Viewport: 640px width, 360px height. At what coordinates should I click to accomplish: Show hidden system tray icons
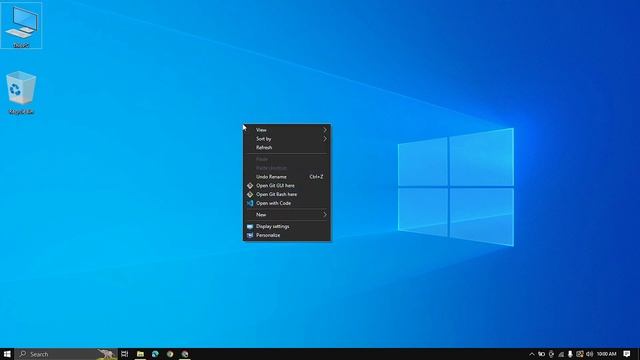[x=532, y=354]
